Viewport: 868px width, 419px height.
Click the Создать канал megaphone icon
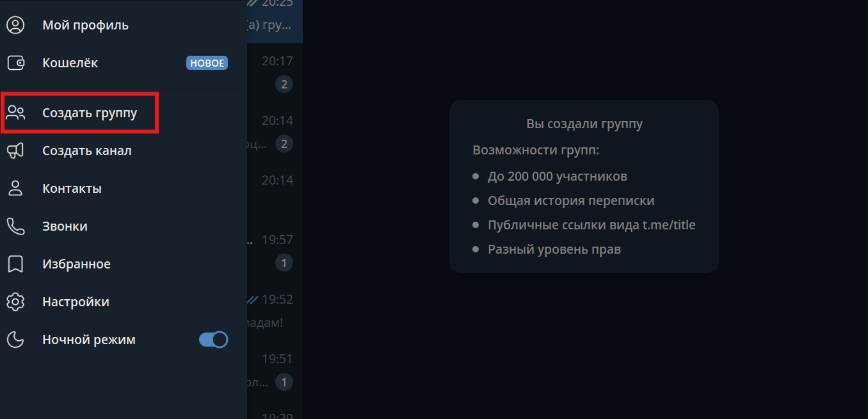[15, 150]
